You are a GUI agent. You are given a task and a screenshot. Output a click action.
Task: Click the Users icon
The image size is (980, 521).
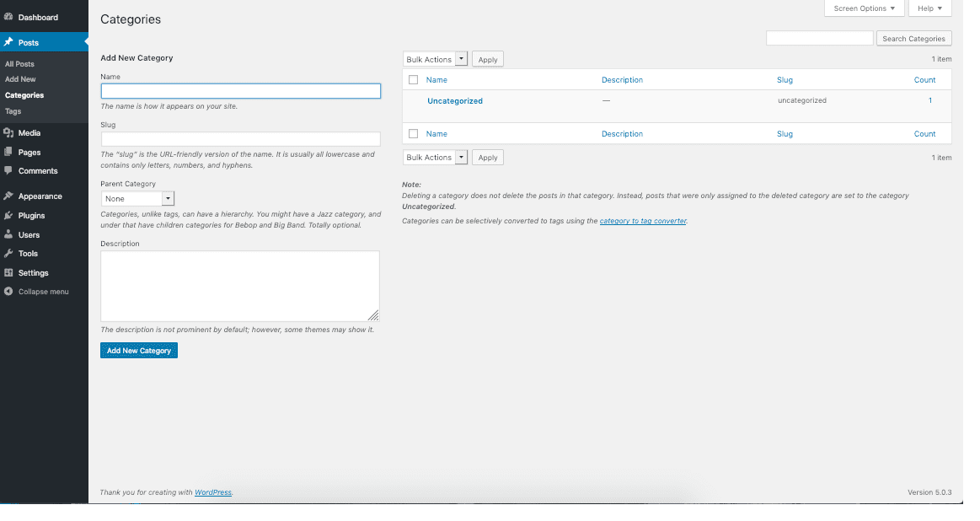pyautogui.click(x=10, y=234)
